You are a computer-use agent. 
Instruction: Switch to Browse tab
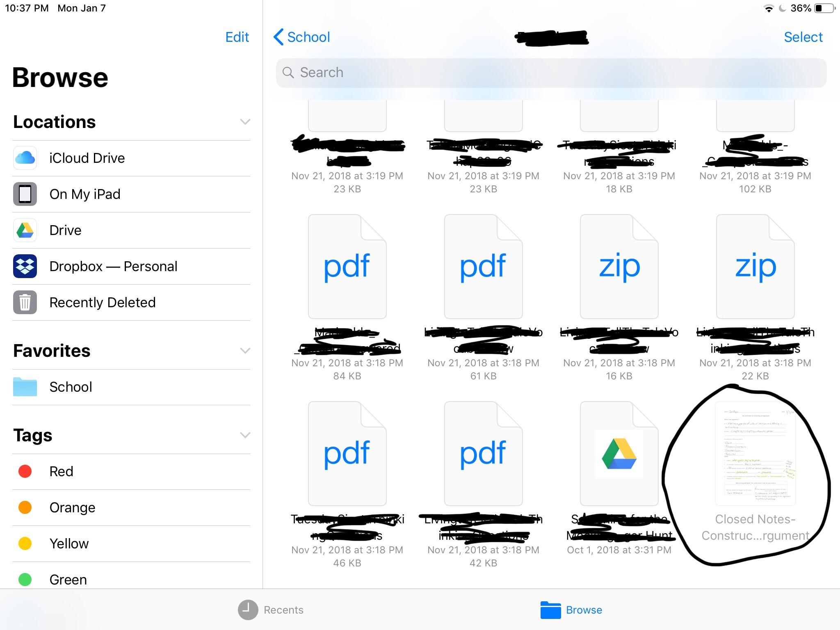click(571, 610)
